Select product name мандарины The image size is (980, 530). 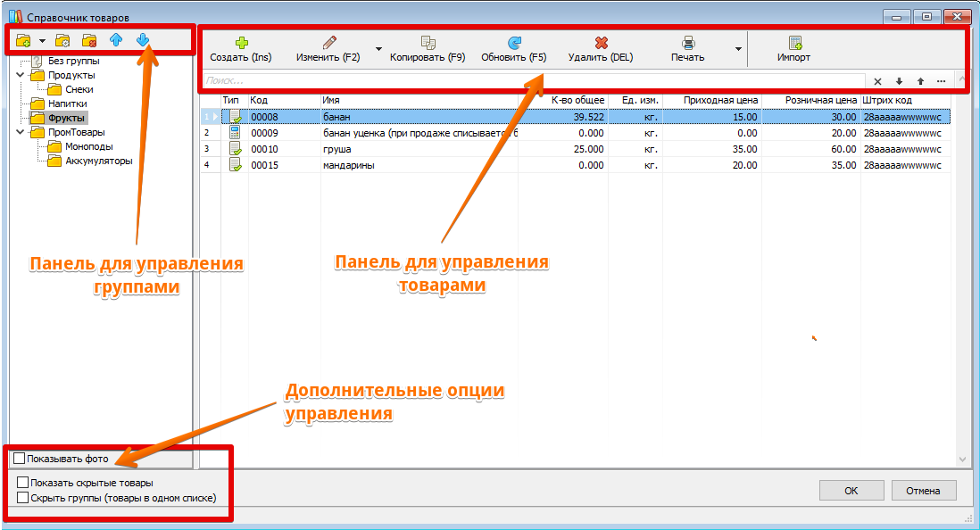click(349, 166)
